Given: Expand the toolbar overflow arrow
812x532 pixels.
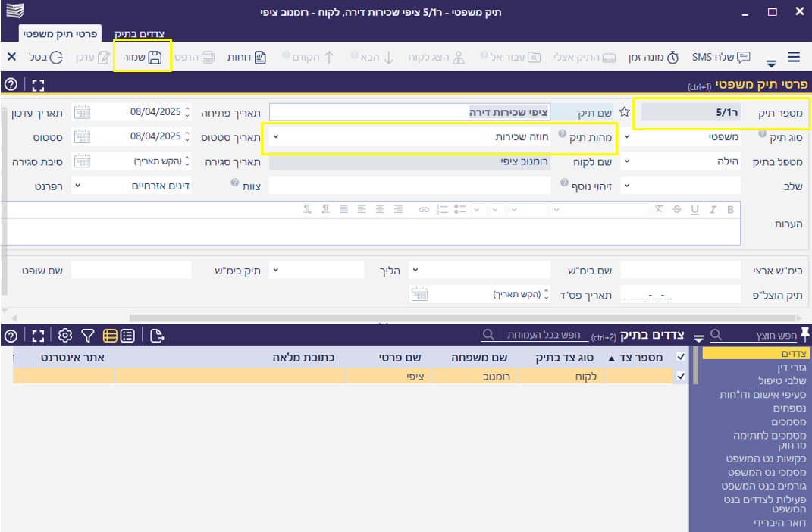Looking at the screenshot, I should pyautogui.click(x=772, y=64).
